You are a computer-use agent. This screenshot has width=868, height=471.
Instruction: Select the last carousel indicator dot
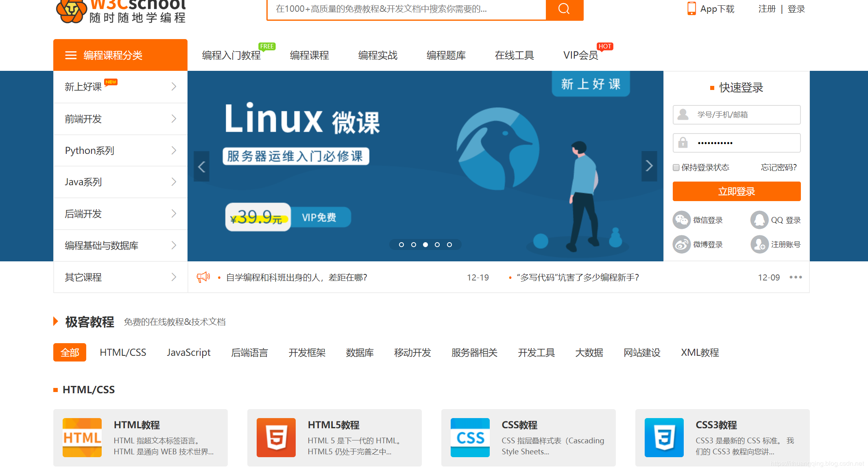pyautogui.click(x=449, y=245)
